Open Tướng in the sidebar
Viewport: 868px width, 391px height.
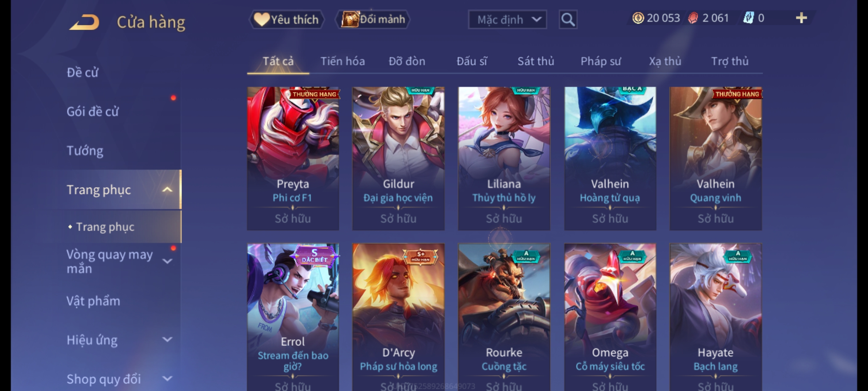[x=85, y=151]
